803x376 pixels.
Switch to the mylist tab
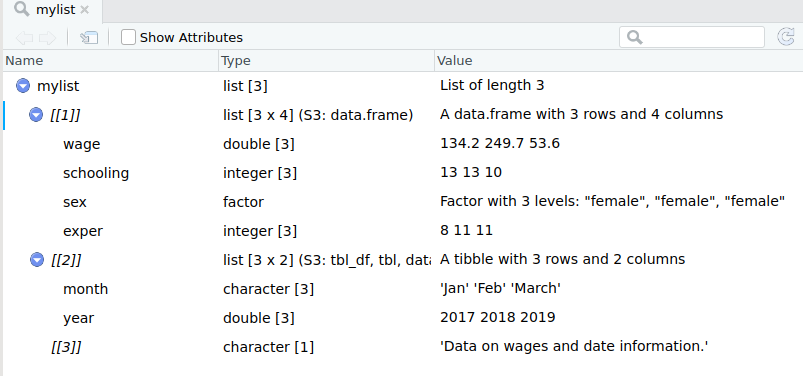tap(53, 10)
